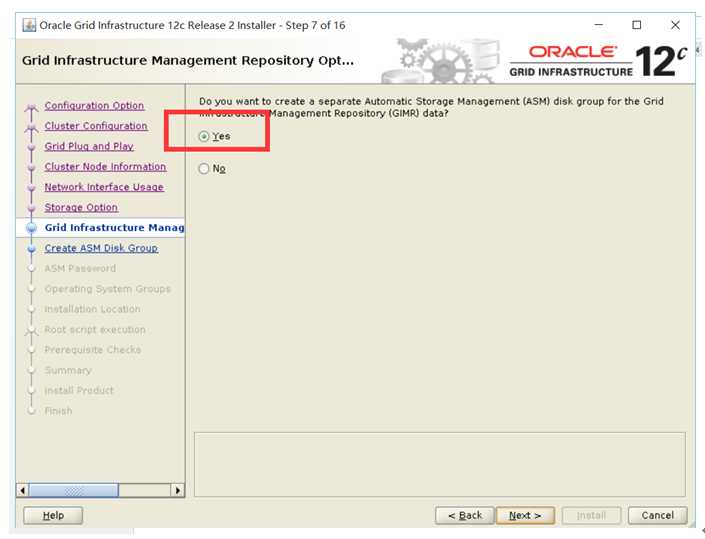The height and width of the screenshot is (539, 705).
Task: Click the Installation Location step text
Action: (92, 309)
